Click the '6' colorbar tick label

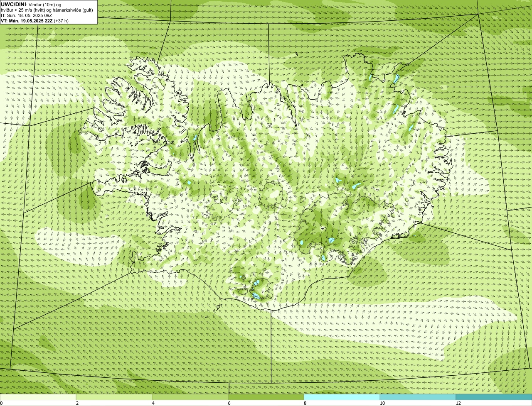[229, 403]
